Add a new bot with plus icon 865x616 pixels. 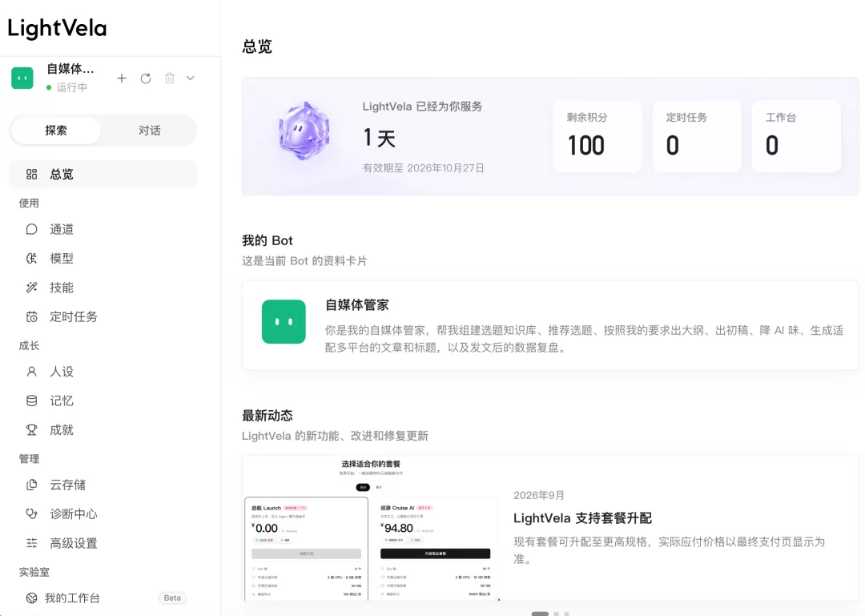(122, 79)
